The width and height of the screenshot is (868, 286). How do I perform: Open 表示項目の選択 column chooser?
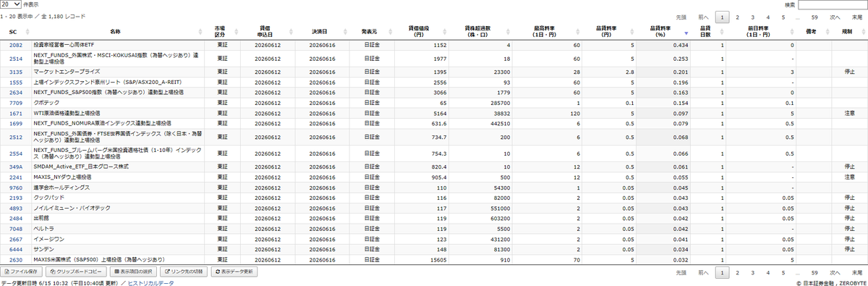[x=132, y=272]
